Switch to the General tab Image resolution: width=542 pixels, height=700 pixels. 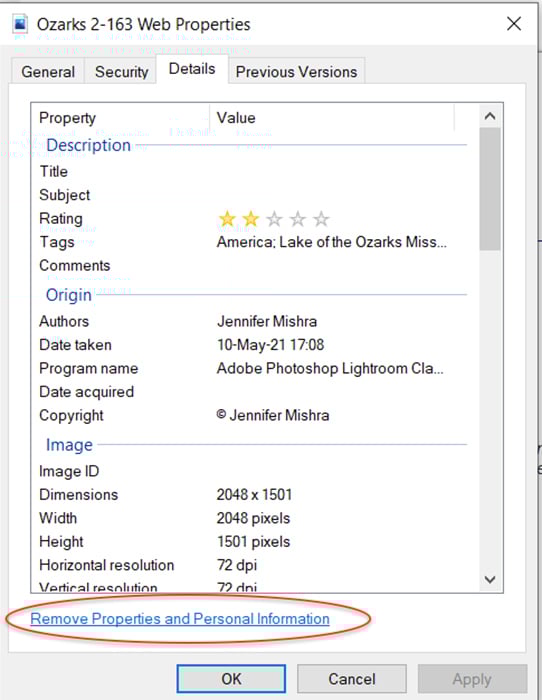(x=48, y=71)
